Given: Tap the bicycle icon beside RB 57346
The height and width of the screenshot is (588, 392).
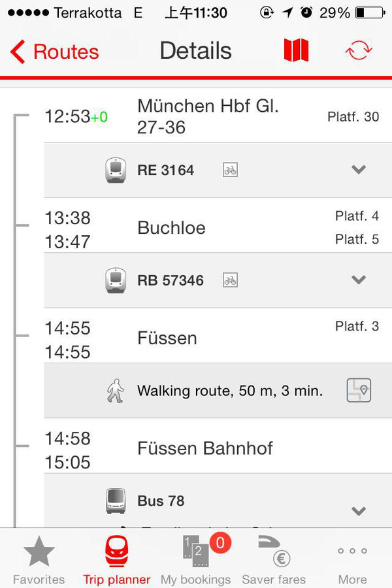Looking at the screenshot, I should point(230,280).
